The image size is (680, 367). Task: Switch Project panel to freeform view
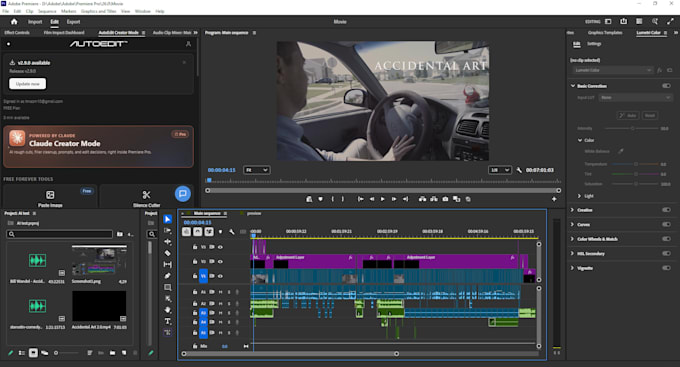44,353
